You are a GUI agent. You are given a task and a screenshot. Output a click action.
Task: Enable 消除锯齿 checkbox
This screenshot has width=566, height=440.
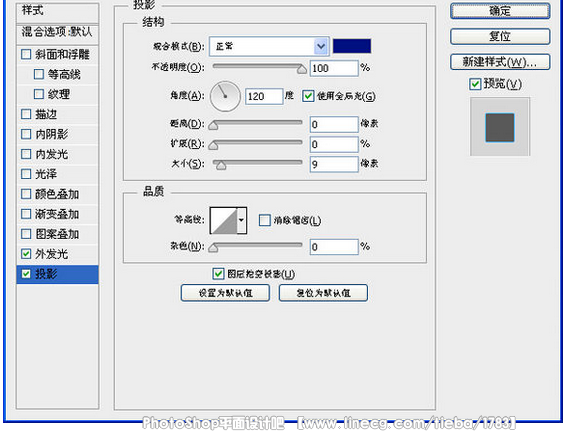[265, 220]
